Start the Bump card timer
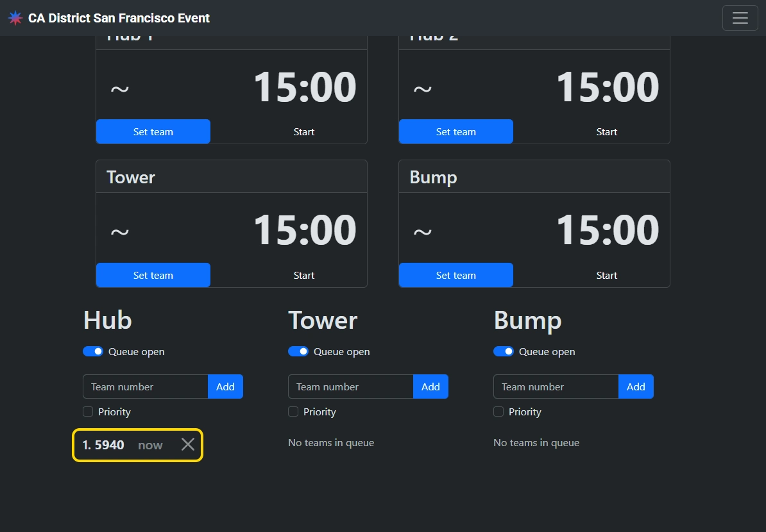This screenshot has width=766, height=532. pyautogui.click(x=606, y=275)
